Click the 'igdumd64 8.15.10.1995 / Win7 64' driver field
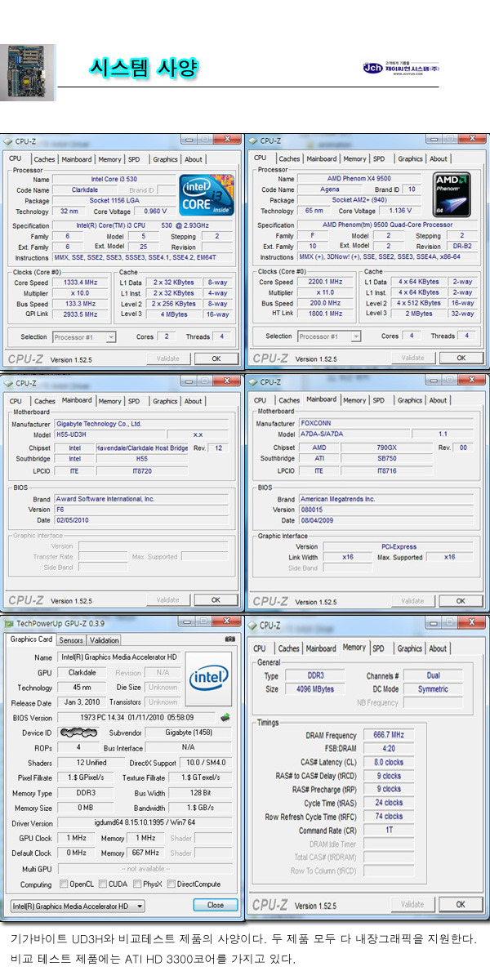 pos(145,823)
